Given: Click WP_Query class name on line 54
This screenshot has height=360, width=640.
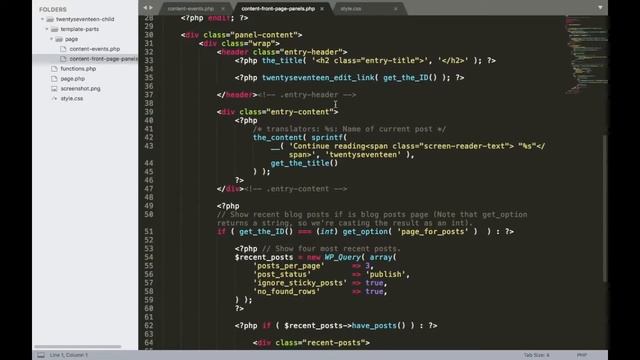Looking at the screenshot, I should [342, 257].
